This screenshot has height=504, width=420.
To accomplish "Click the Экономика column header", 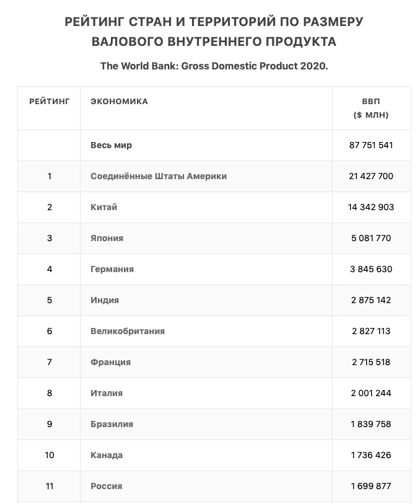I will [x=120, y=101].
